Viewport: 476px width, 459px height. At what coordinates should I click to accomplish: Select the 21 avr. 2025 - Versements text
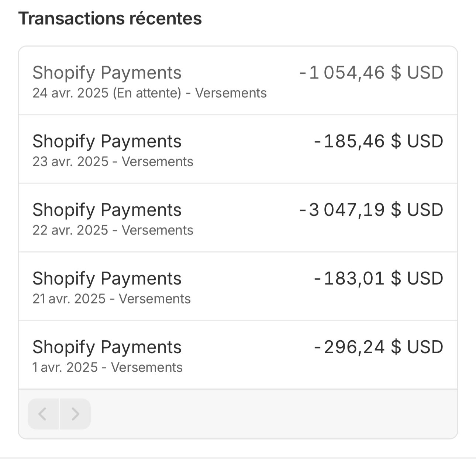(x=111, y=299)
